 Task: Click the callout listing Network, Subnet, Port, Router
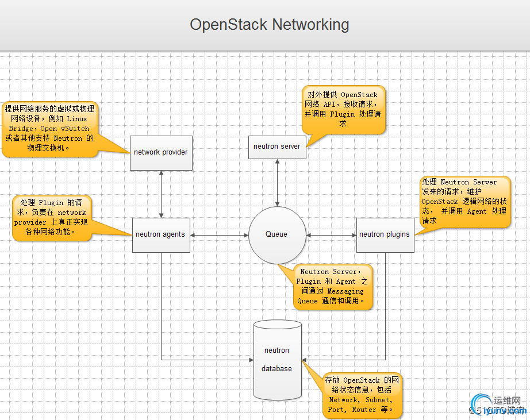[362, 395]
